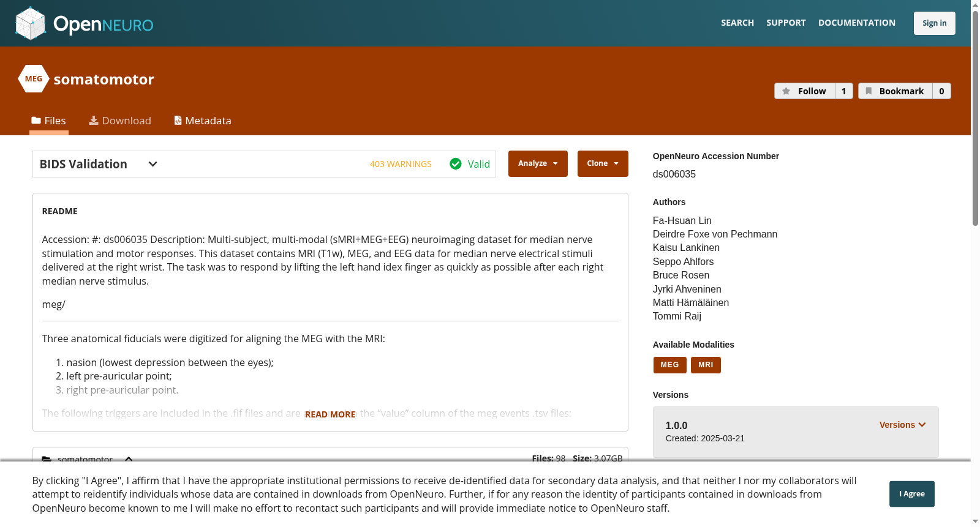Click version number 1.0.0
980x527 pixels.
click(x=676, y=425)
